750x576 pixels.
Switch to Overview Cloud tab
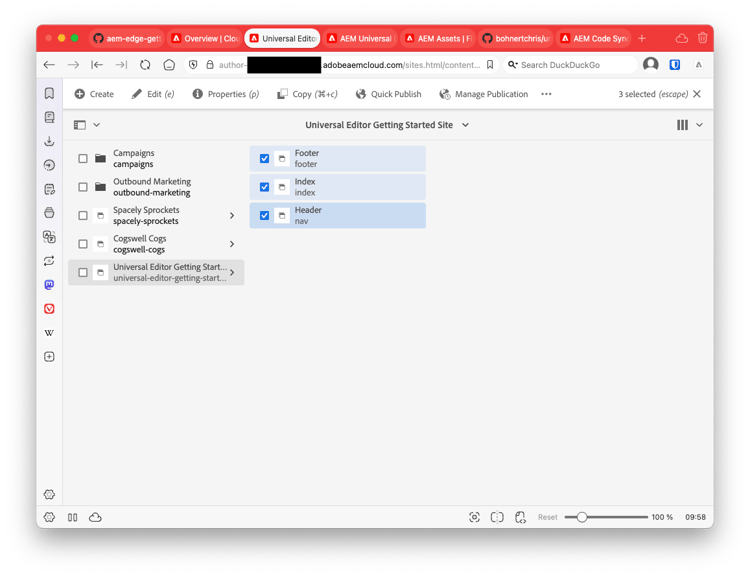click(205, 38)
